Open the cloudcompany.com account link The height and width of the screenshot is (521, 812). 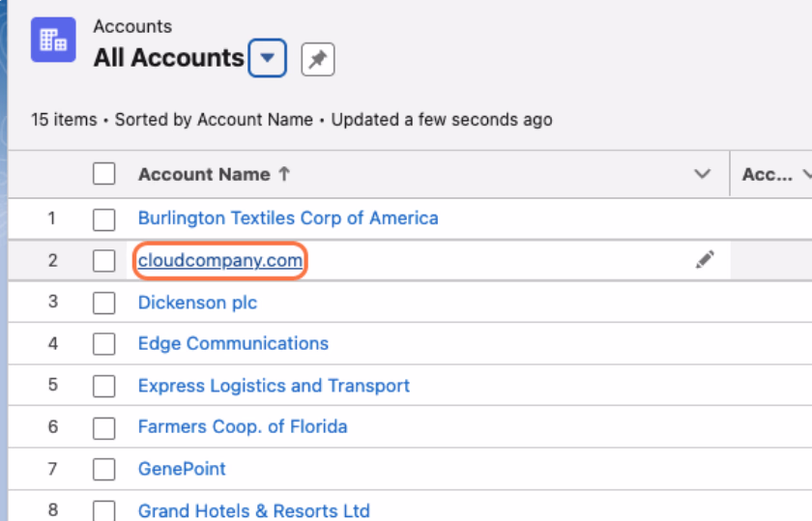tap(220, 260)
